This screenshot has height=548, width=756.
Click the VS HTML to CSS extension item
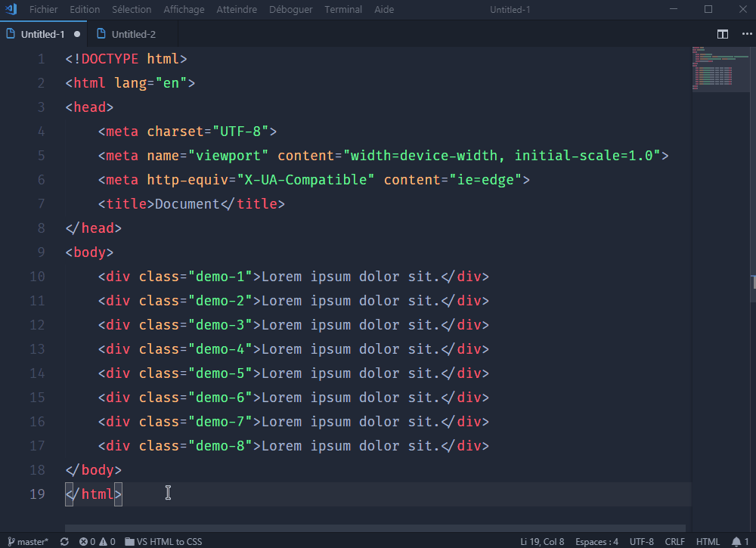(x=163, y=541)
